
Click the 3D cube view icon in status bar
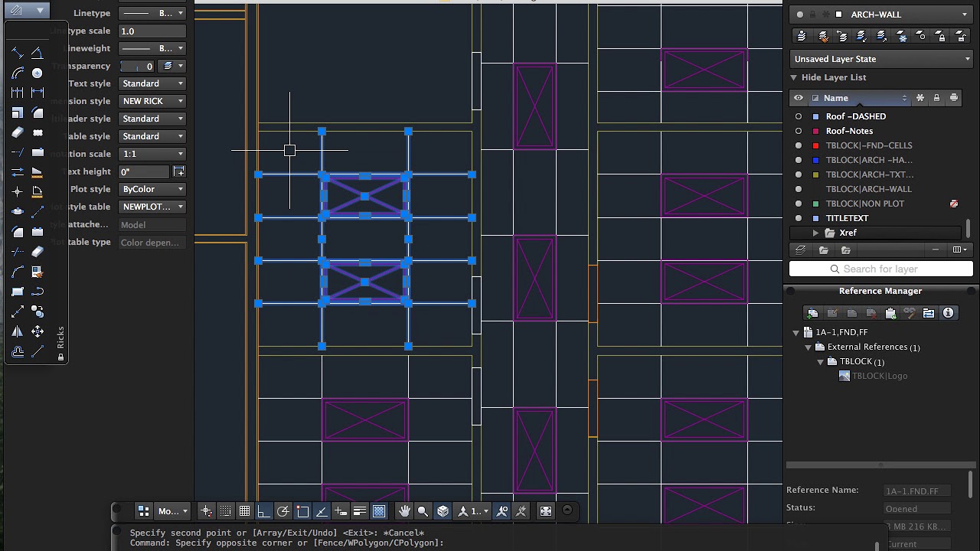[443, 511]
